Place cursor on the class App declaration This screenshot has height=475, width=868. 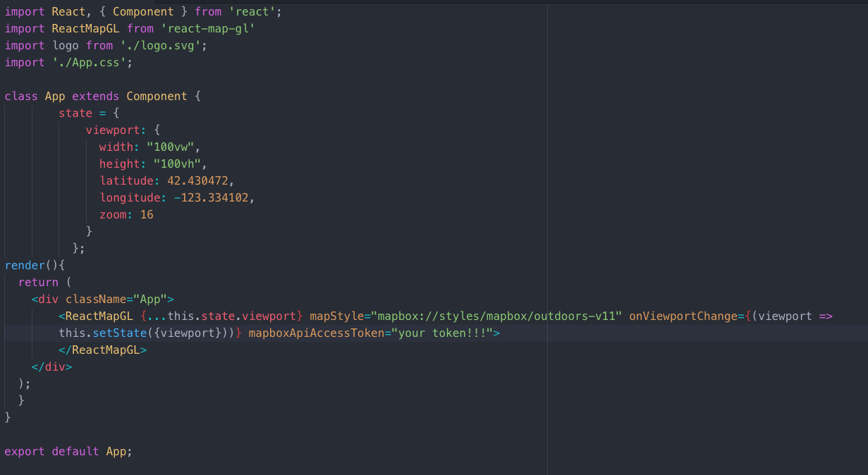54,96
